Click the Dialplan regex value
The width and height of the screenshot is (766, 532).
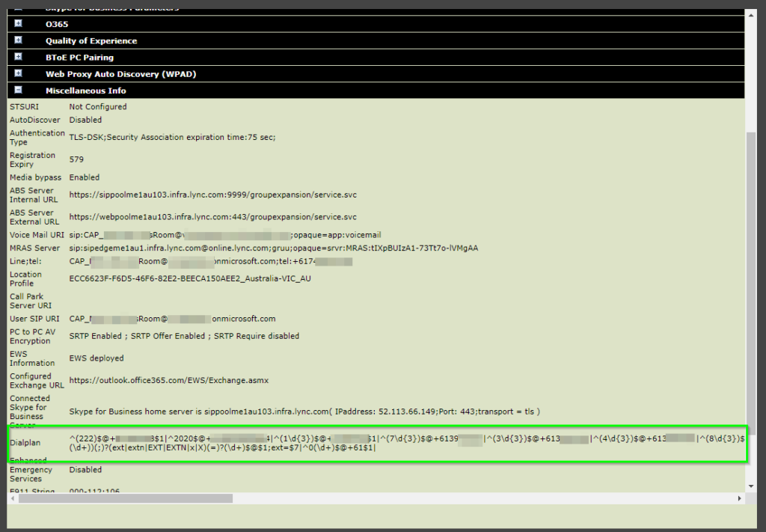406,443
